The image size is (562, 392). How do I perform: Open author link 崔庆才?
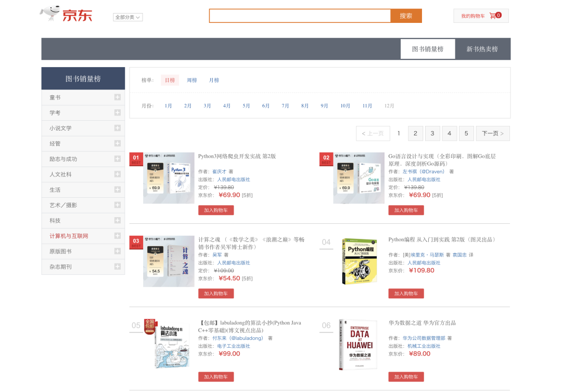tap(220, 172)
